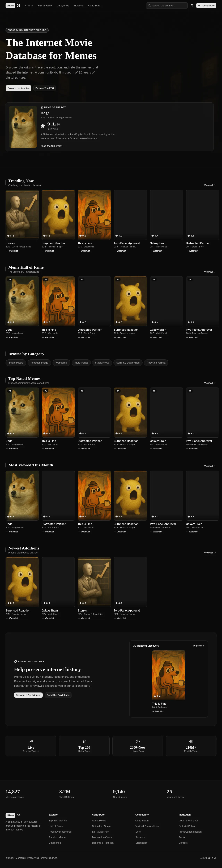Open the This Is Fine poster in Trending Now
This screenshot has width=222, height=868.
click(x=94, y=215)
